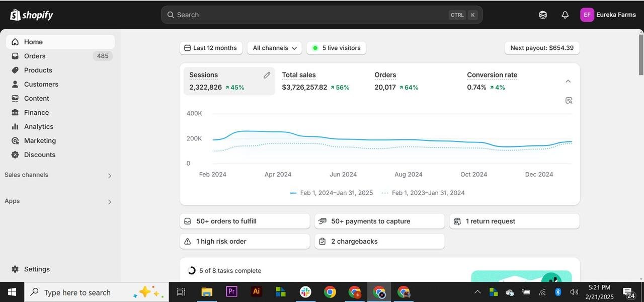Launch Chrome from the Windows taskbar
The image size is (644, 302).
(x=330, y=292)
